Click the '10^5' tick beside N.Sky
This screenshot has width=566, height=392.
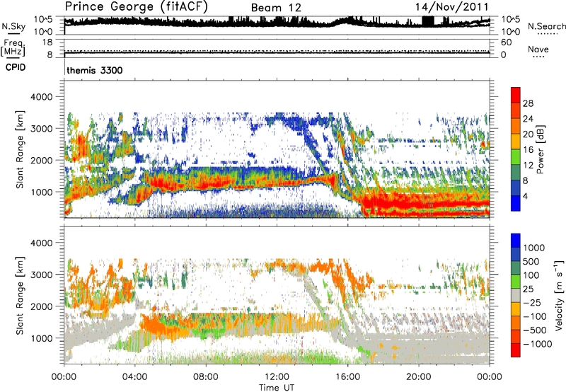43,20
